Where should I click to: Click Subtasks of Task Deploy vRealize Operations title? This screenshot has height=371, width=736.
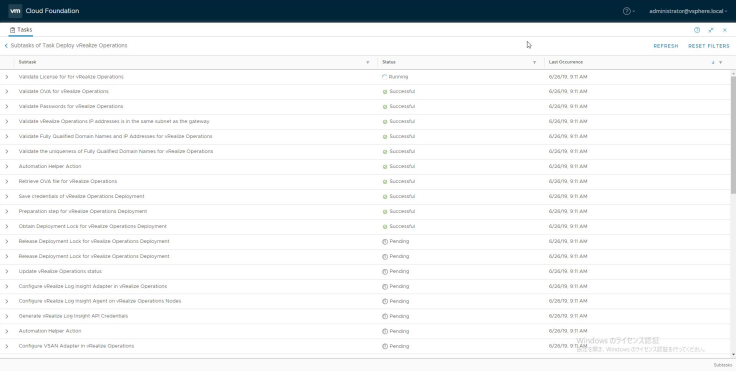point(69,46)
